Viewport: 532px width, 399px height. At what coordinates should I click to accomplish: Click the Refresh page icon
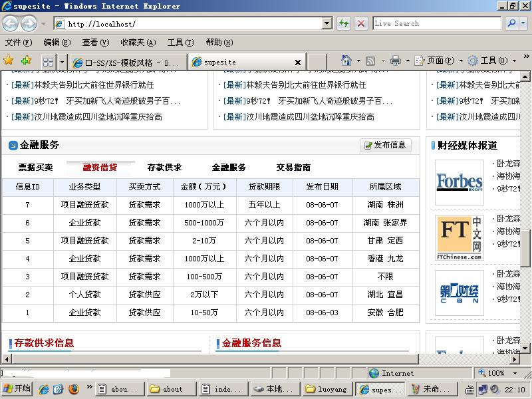click(344, 23)
